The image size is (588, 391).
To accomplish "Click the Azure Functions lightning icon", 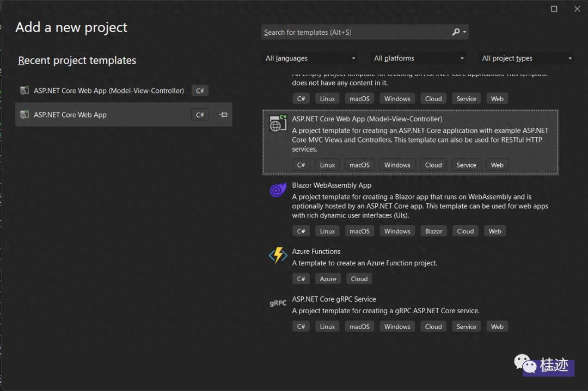I will (278, 256).
